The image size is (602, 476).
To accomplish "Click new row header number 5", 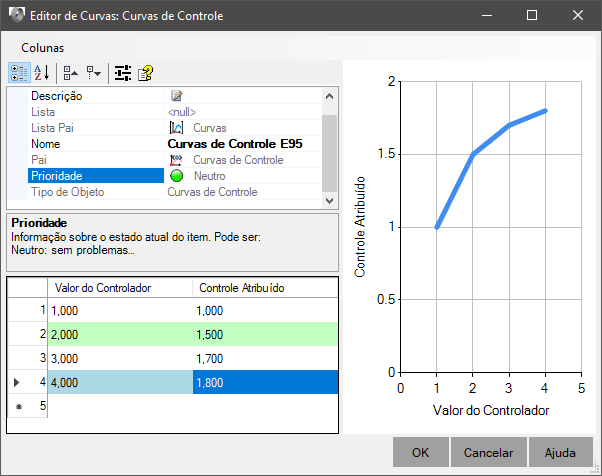I will point(28,406).
